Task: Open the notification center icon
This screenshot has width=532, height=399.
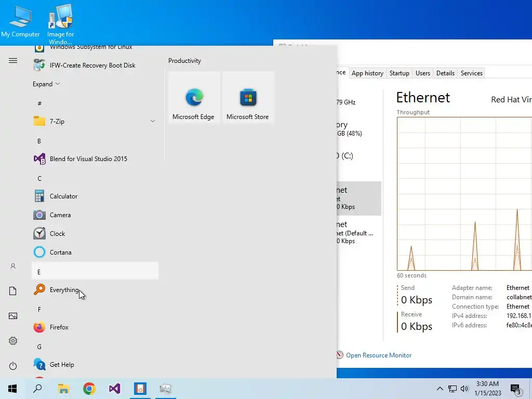Action: (x=516, y=389)
